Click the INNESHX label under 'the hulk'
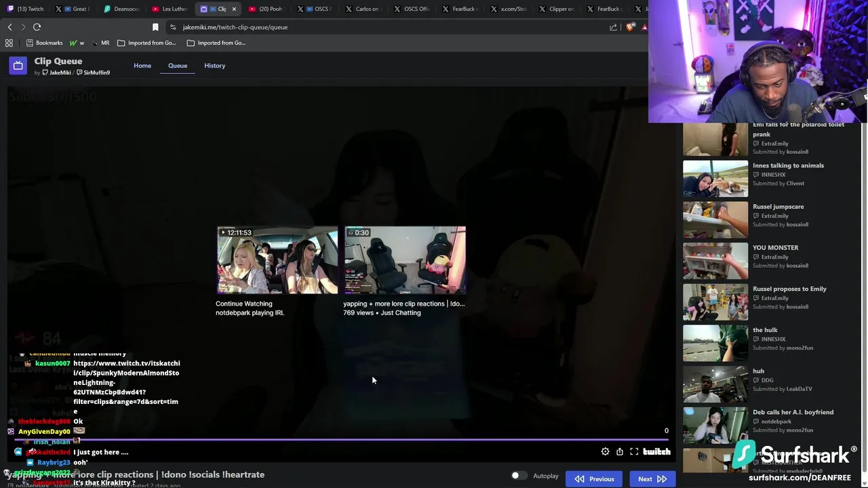The image size is (868, 488). coord(772,339)
